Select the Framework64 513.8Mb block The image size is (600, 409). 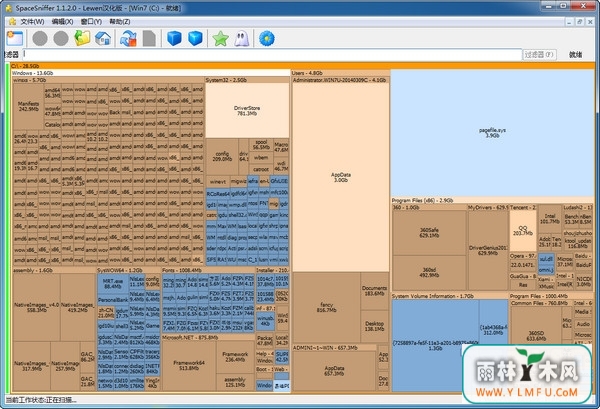pos(189,365)
